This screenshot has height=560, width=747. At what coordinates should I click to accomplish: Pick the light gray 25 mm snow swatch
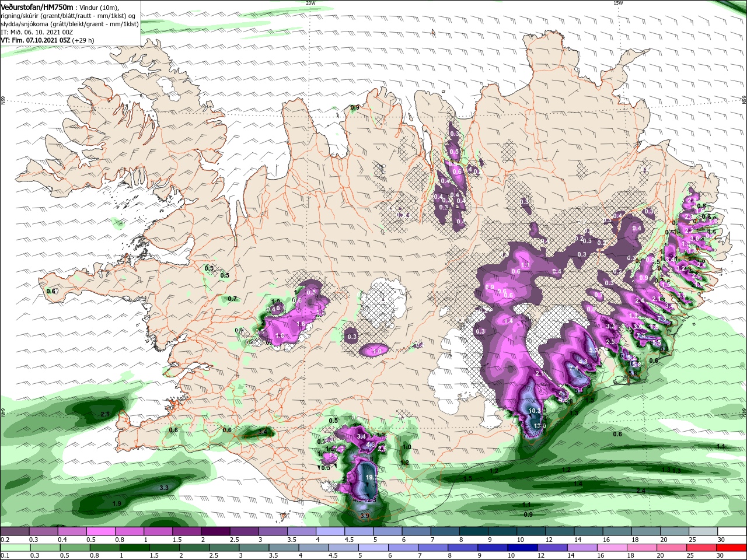coord(703,531)
